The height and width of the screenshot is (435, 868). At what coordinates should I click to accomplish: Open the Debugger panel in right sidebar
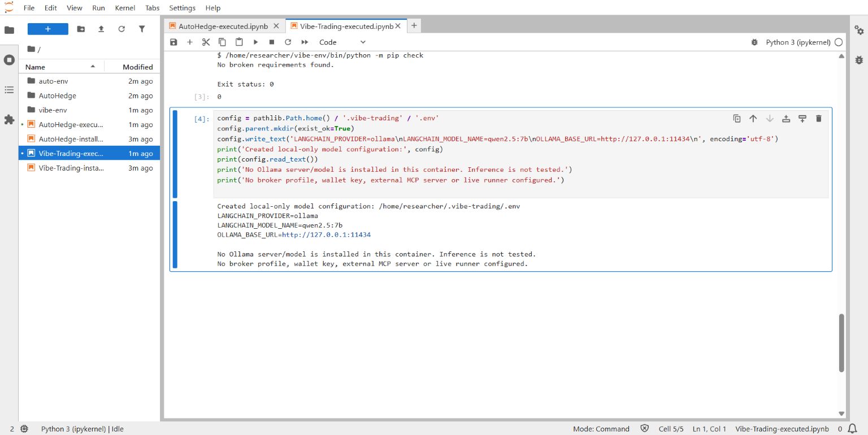click(859, 60)
